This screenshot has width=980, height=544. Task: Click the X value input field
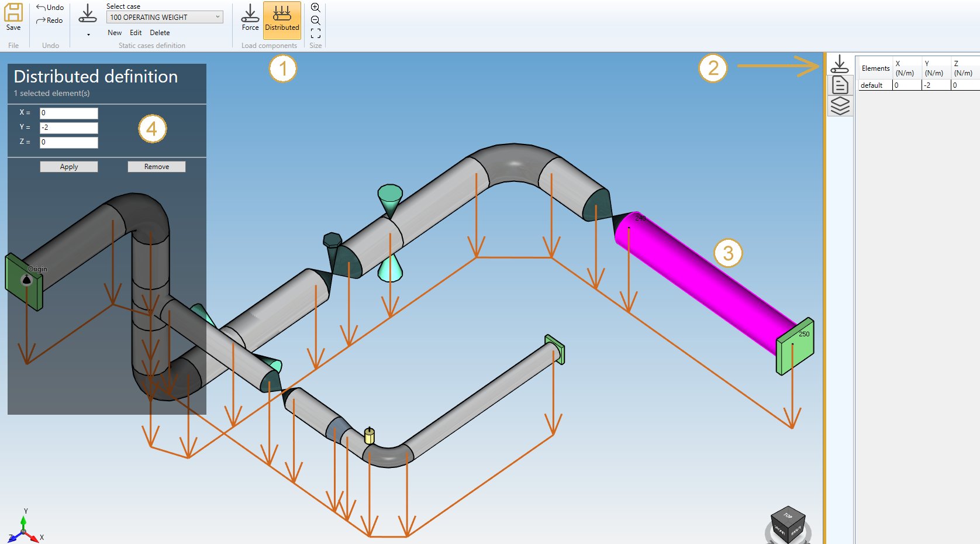pos(69,113)
